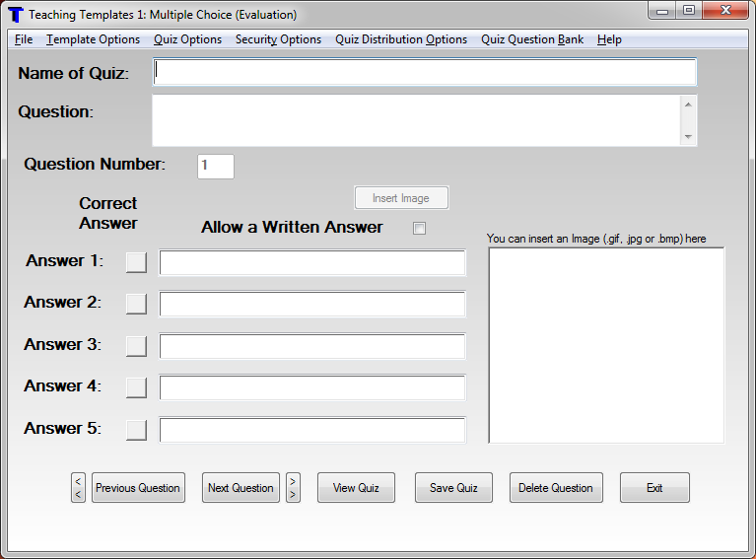Click the Name of Quiz text field
The image size is (756, 559).
[x=425, y=72]
